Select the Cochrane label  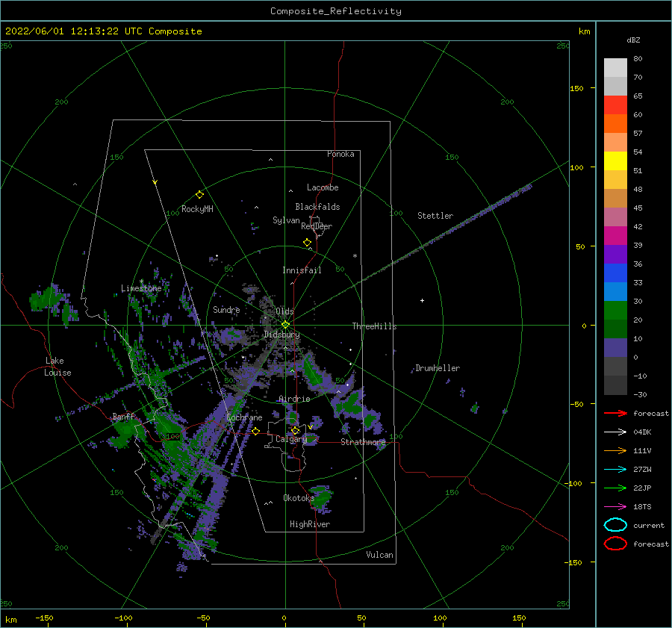tap(244, 417)
